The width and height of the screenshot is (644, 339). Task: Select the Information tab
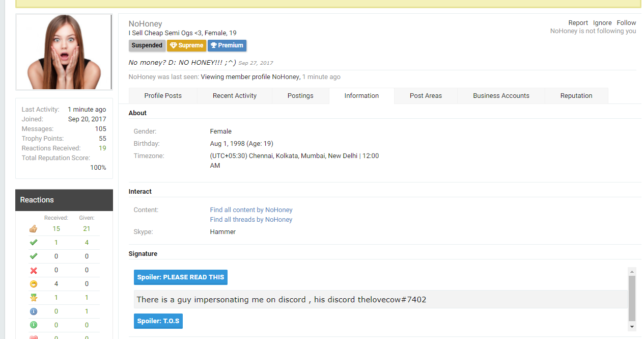click(x=361, y=96)
